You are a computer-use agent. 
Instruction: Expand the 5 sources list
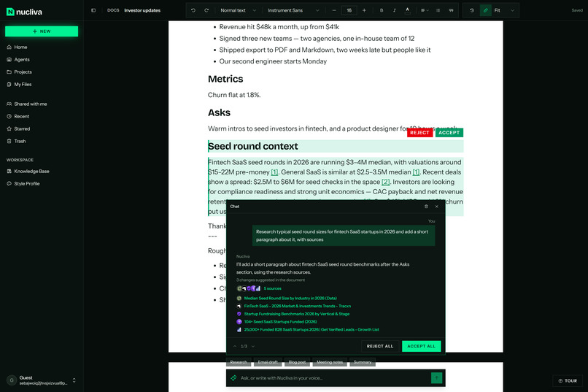(272, 288)
